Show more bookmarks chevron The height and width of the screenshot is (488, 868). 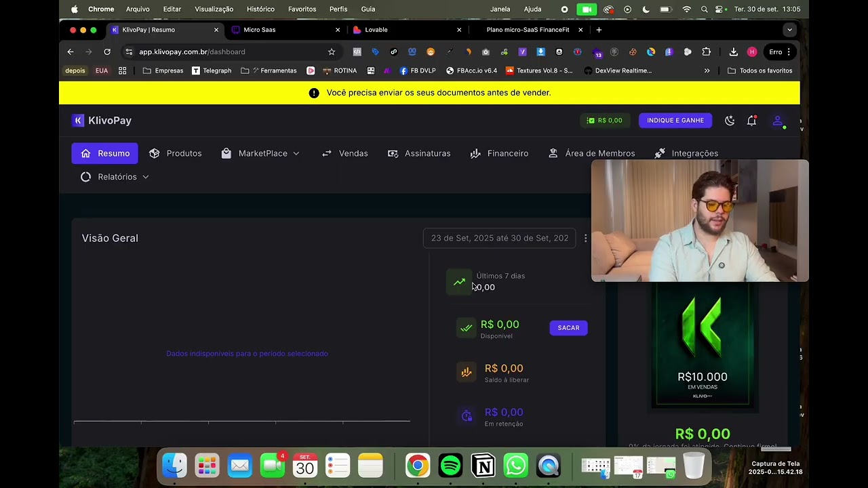[x=707, y=70]
